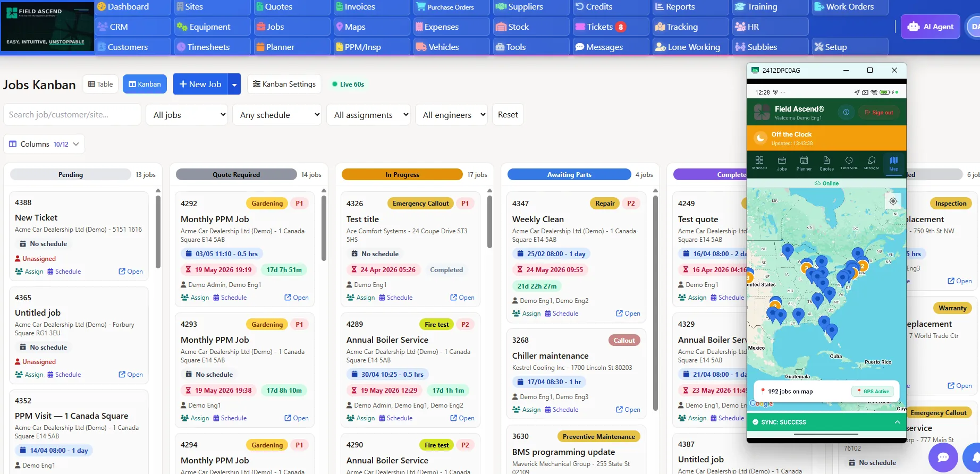The image size is (980, 474).
Task: Open the Setup nav item
Action: click(850, 47)
